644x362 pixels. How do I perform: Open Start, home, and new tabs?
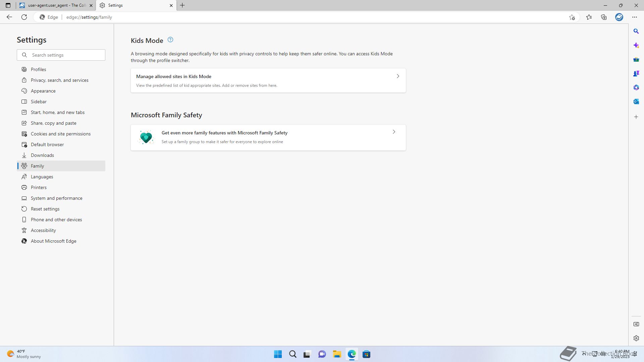61,112
